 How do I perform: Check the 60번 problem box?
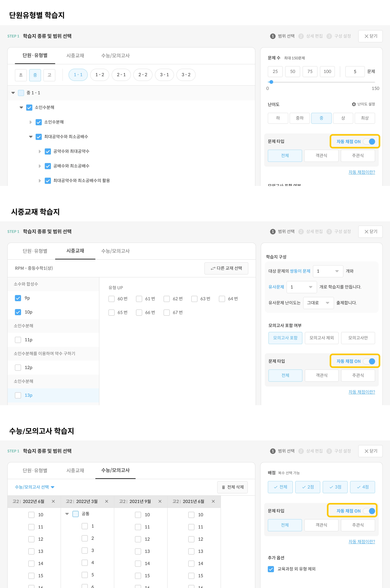click(x=111, y=299)
